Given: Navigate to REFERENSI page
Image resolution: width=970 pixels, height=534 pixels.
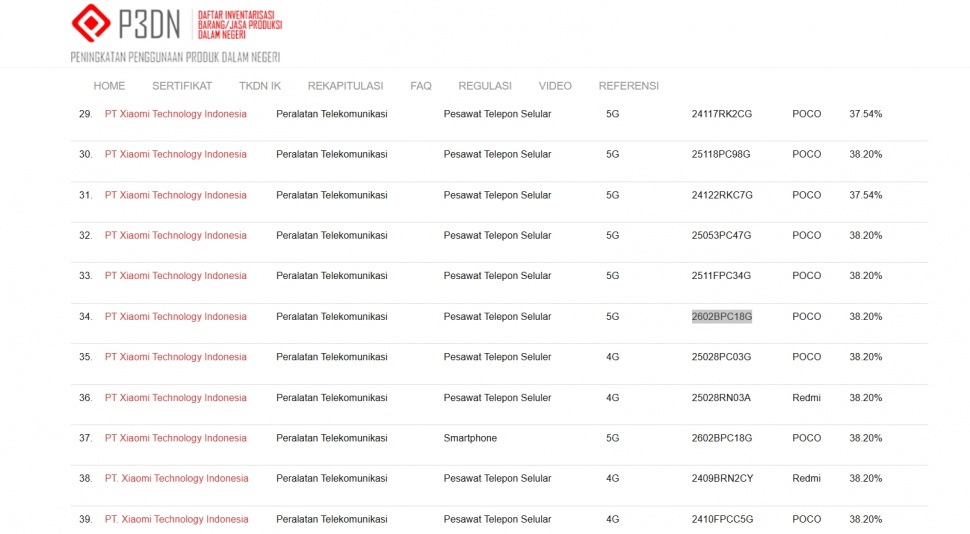Looking at the screenshot, I should click(628, 86).
